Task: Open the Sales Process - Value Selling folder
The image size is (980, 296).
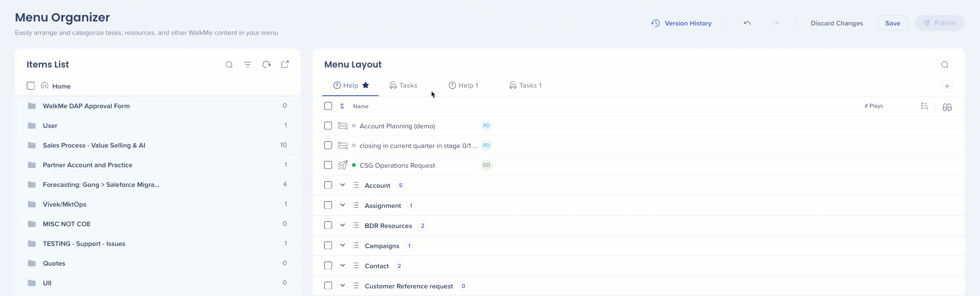Action: [x=94, y=145]
